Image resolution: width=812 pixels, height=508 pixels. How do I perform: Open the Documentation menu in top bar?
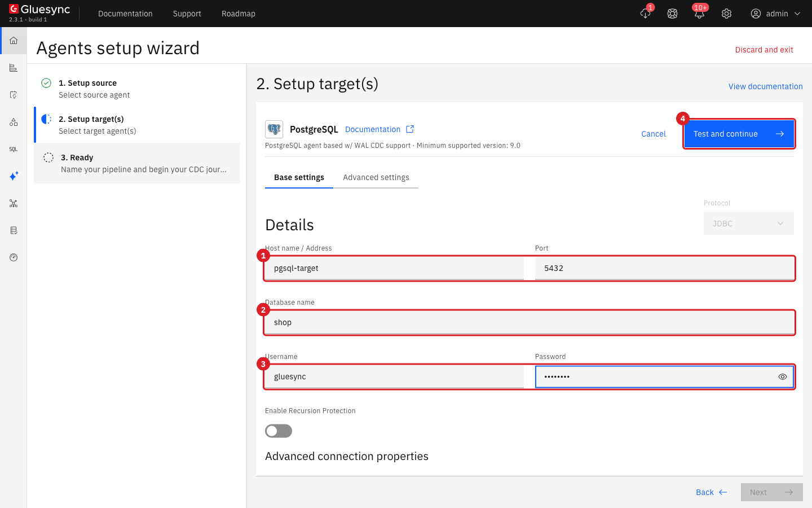click(125, 14)
